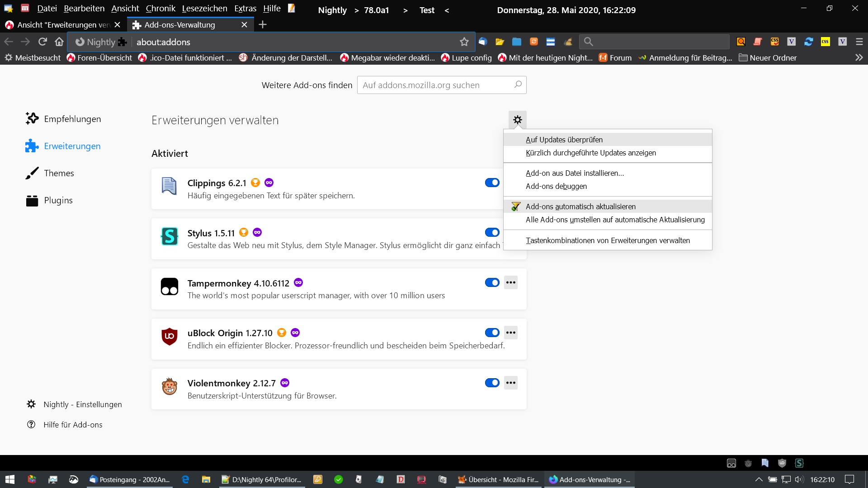Screen dimensions: 868x488
Task: Click the Stylus extension icon
Action: coord(170,236)
